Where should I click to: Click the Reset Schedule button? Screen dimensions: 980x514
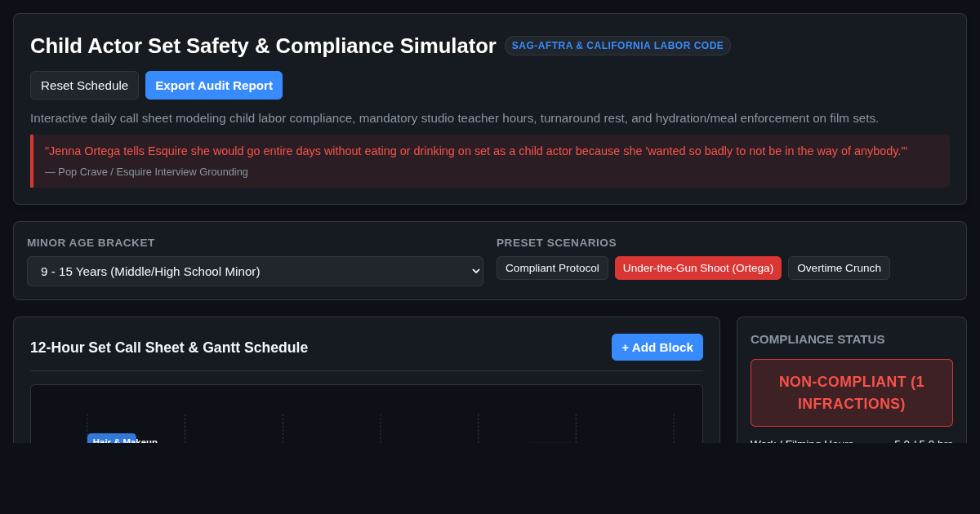click(84, 86)
